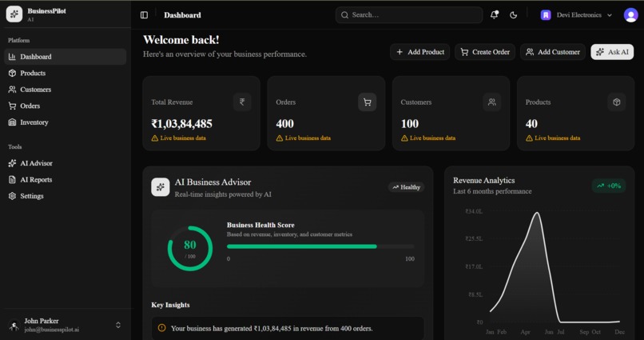The width and height of the screenshot is (644, 340).
Task: Click warning icon under Products count
Action: pos(530,138)
